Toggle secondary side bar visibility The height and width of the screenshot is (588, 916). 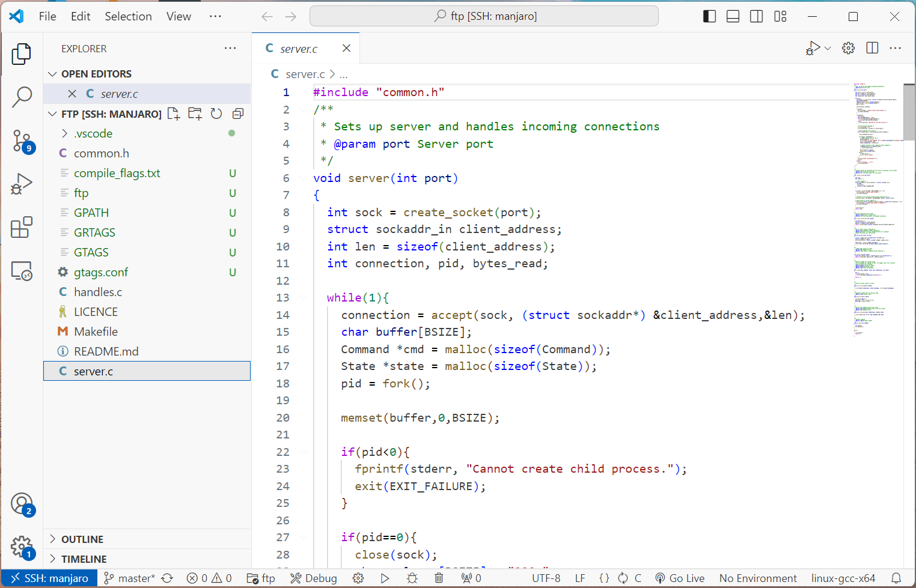pos(756,16)
